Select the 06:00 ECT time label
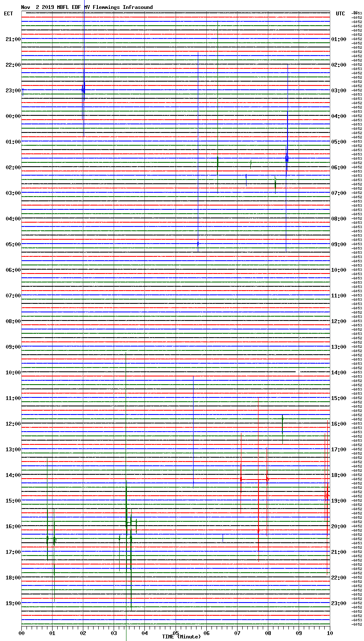The width and height of the screenshot is (364, 641). 13,270
